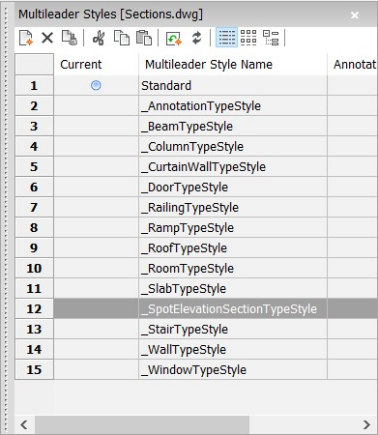Click the Multileader Style Name column header
378x435 pixels.
pos(209,64)
